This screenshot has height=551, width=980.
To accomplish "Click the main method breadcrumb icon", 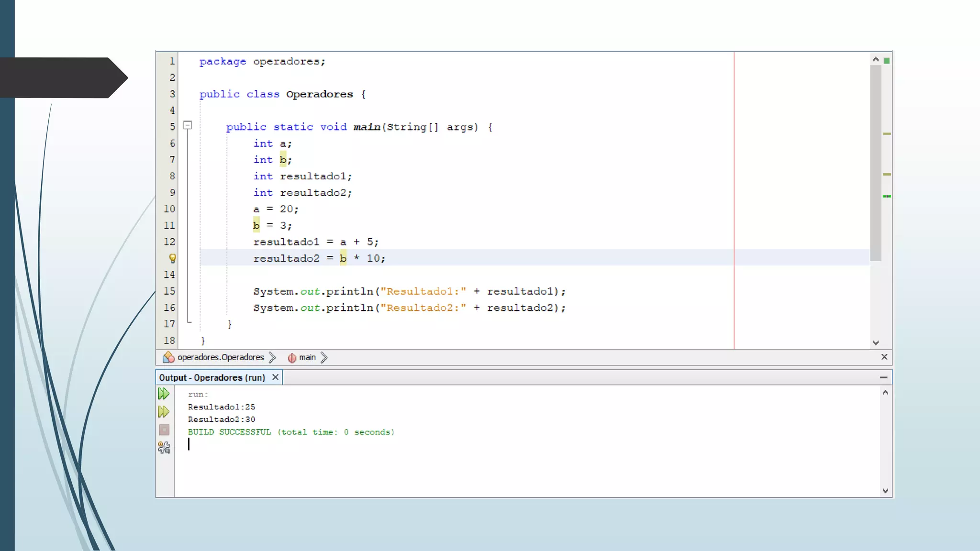I will coord(292,358).
